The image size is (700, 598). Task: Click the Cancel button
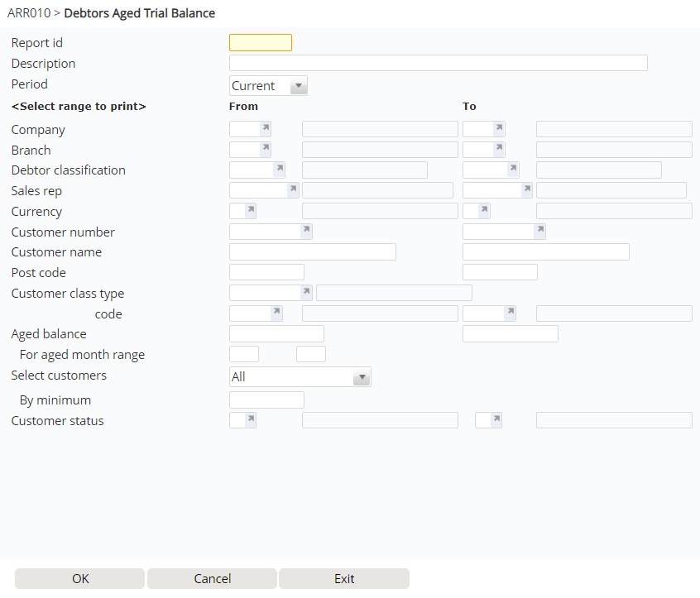pyautogui.click(x=212, y=578)
